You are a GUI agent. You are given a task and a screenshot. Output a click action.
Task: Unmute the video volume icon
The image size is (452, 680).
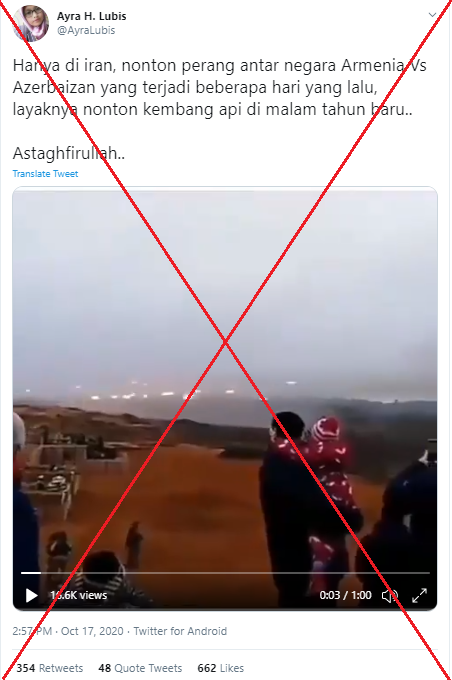tap(389, 595)
